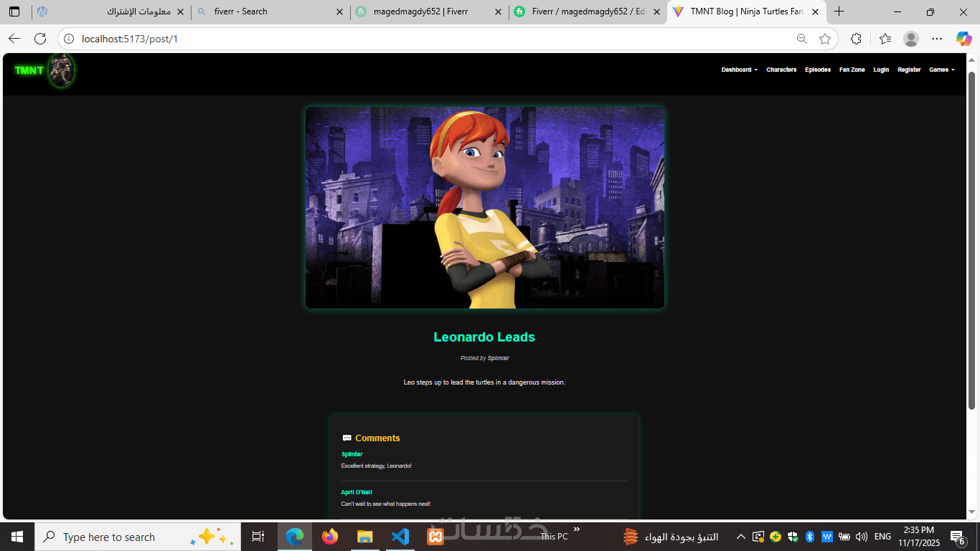
Task: Open the Favorites list icon in toolbar
Action: 885,39
